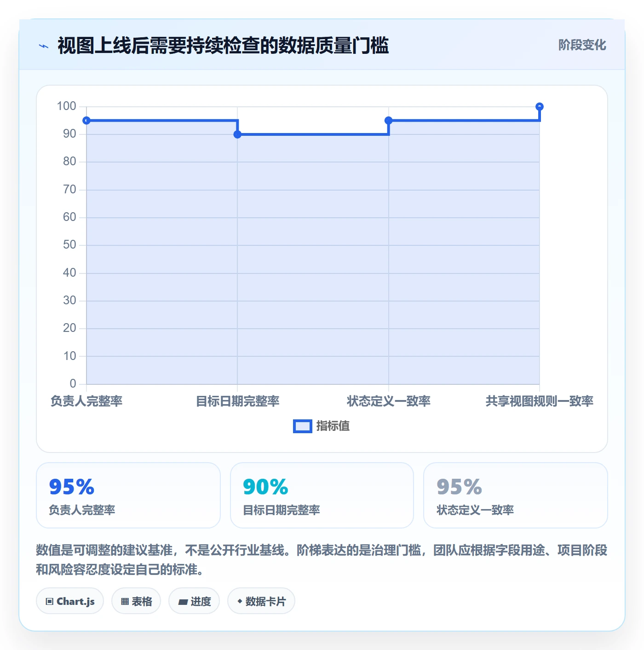Viewport: 644px width, 650px height.
Task: Select the 数据卡片 tag
Action: coord(261,601)
